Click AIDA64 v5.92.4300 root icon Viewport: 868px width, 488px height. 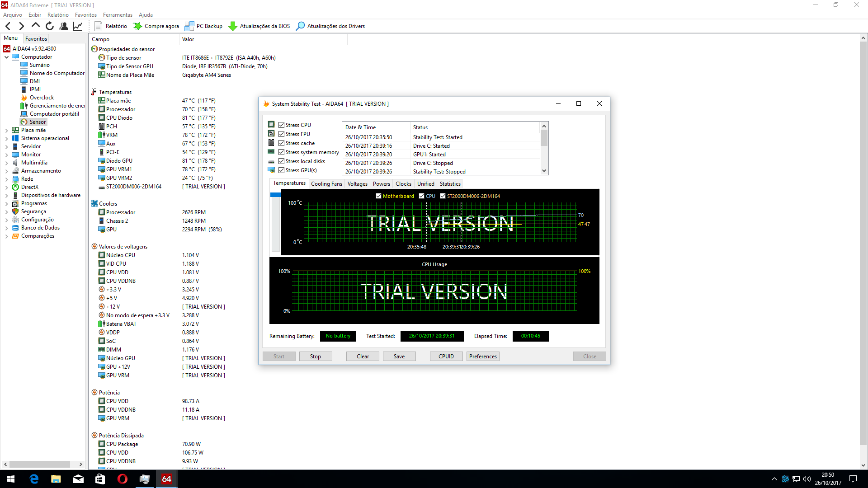pos(7,49)
